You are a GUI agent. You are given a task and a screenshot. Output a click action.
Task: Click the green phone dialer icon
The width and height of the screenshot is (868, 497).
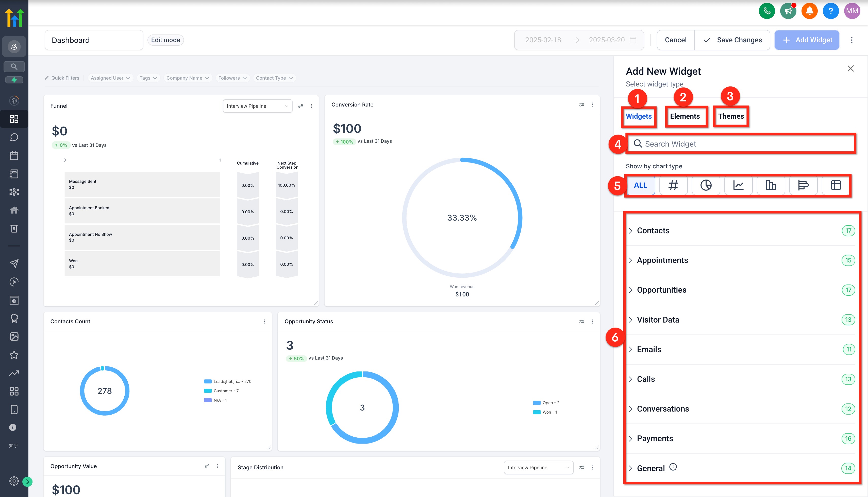(766, 11)
